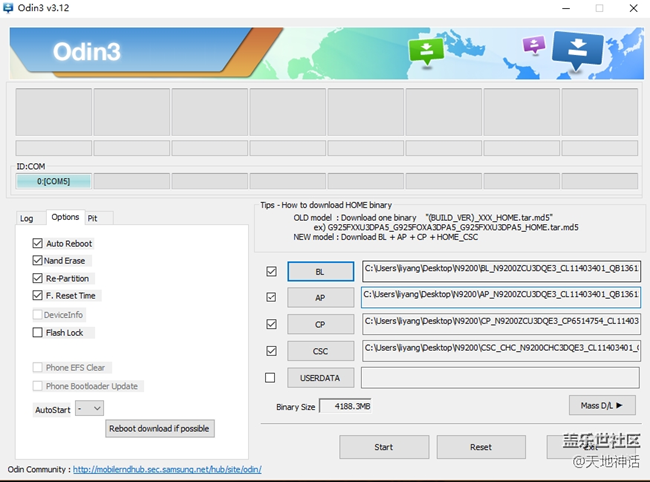Select the 0:[COM5] port box

(53, 182)
